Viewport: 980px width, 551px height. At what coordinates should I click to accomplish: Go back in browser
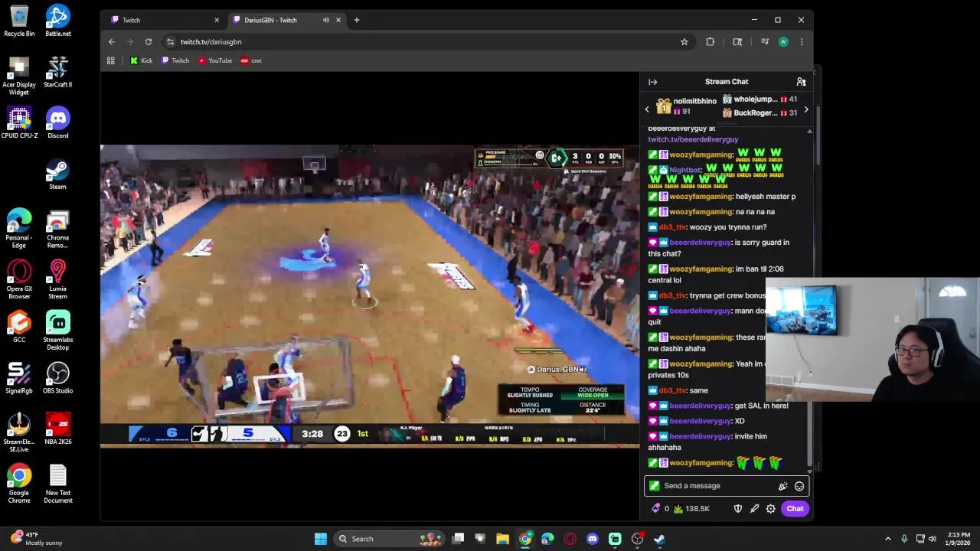[x=112, y=42]
